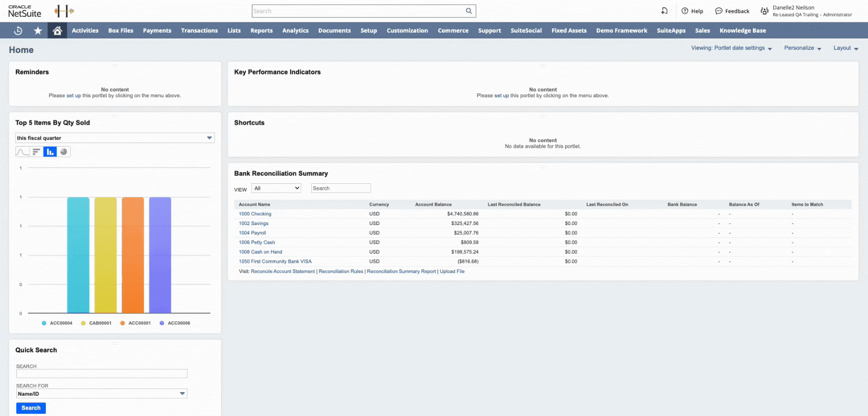
Task: Open the Recent Records clock icon
Action: pyautogui.click(x=18, y=31)
